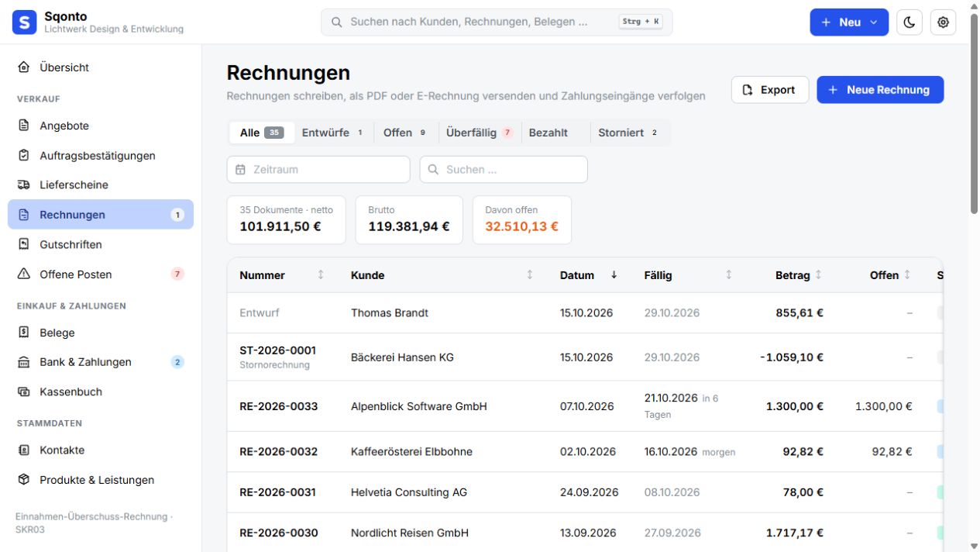The width and height of the screenshot is (980, 552).
Task: Navigate to Belege
Action: (101, 333)
